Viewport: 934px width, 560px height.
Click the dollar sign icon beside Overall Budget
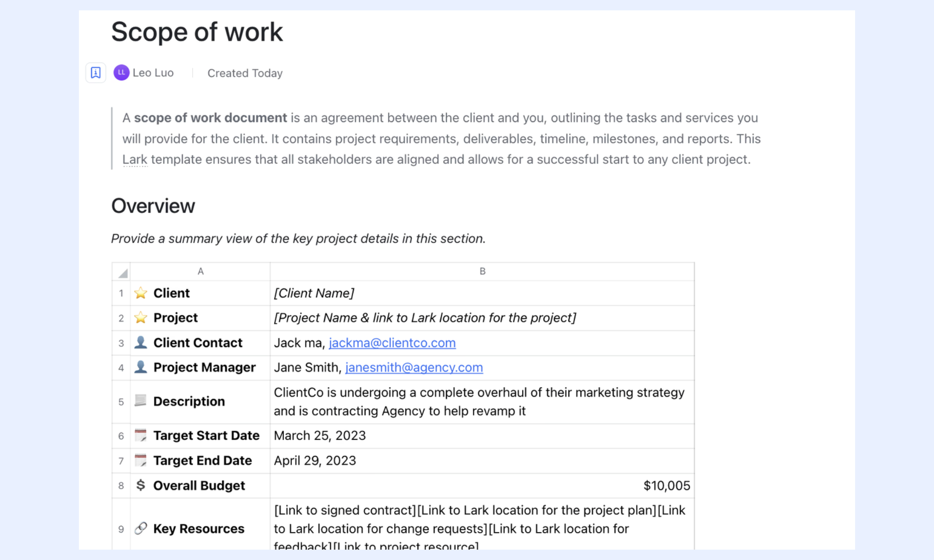click(x=141, y=485)
